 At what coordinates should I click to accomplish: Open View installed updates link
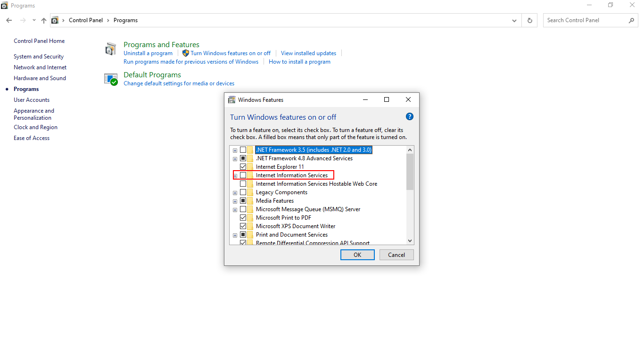pos(308,53)
